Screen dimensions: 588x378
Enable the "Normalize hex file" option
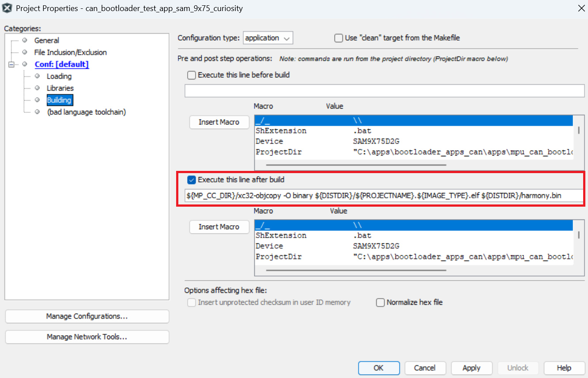380,302
